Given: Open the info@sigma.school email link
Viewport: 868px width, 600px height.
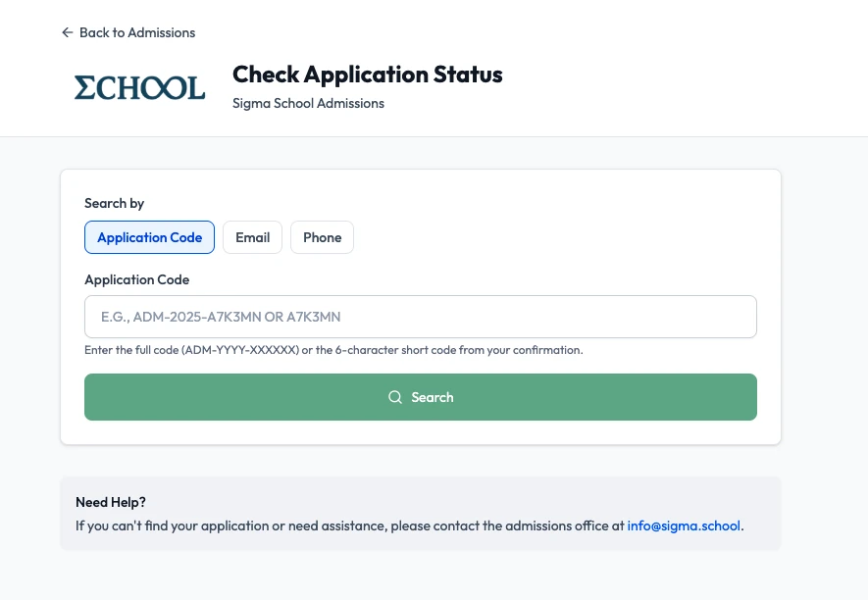Looking at the screenshot, I should [x=684, y=525].
